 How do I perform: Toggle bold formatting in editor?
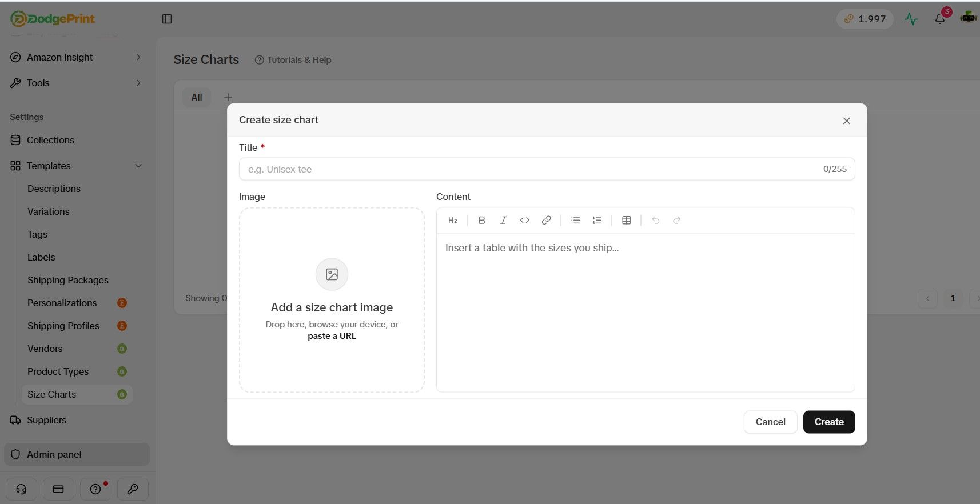tap(482, 221)
